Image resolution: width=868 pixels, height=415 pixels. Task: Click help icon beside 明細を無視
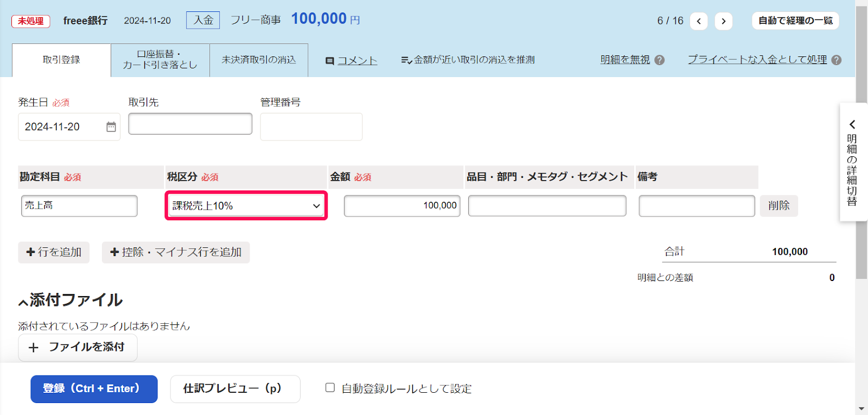pyautogui.click(x=660, y=60)
